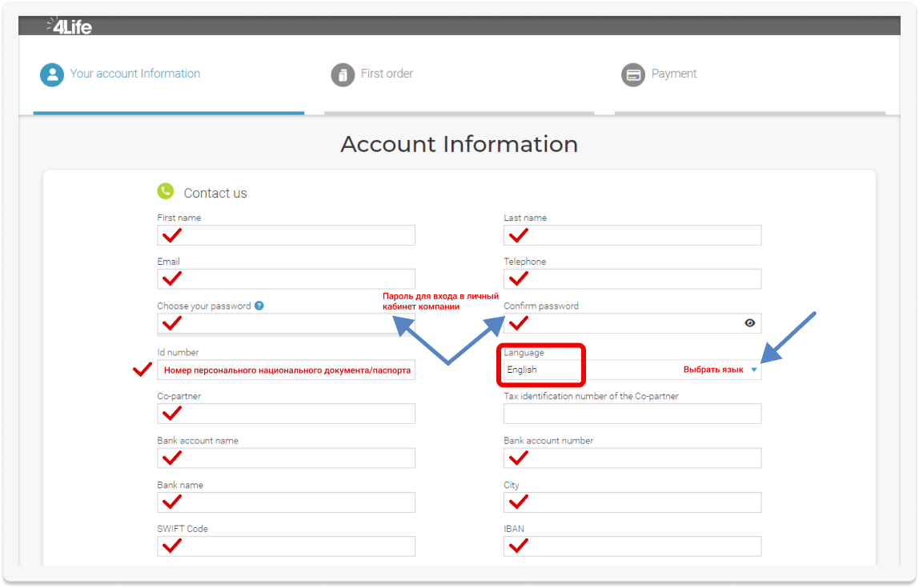
Task: Open the Language dropdown arrow
Action: [x=753, y=370]
